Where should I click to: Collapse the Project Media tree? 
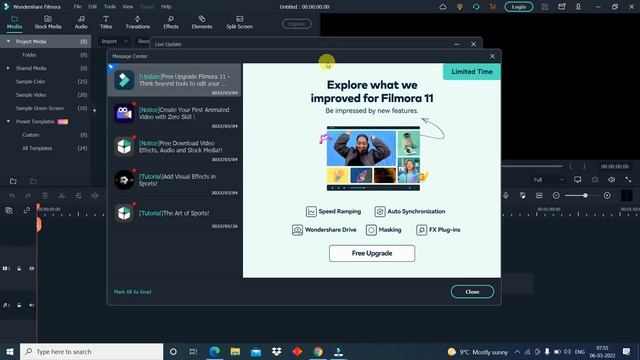click(x=8, y=42)
